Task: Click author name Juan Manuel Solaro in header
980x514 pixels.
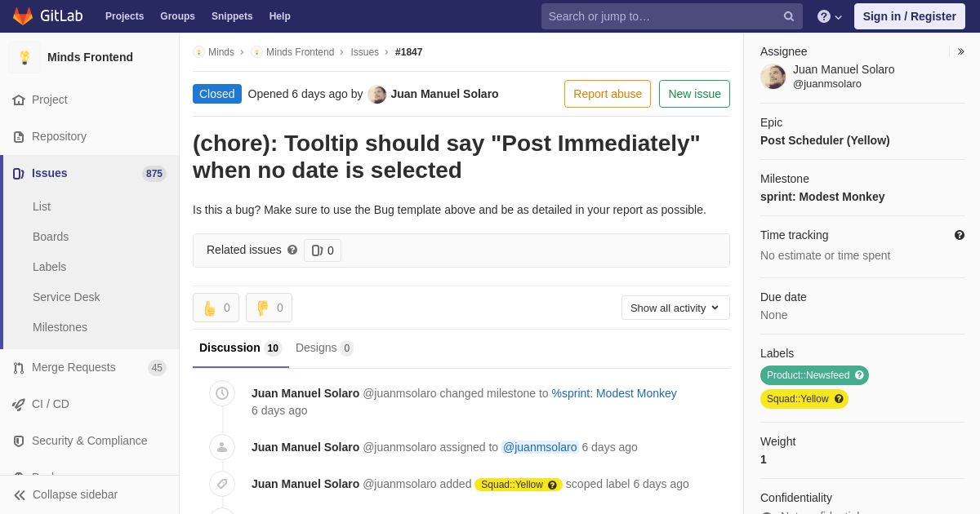Action: tap(444, 94)
